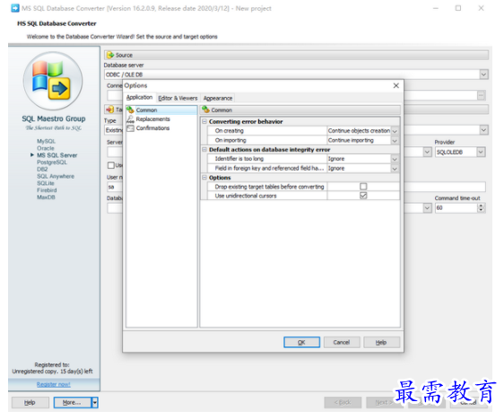Select MaxDB in the product list
504x420 pixels.
point(46,197)
